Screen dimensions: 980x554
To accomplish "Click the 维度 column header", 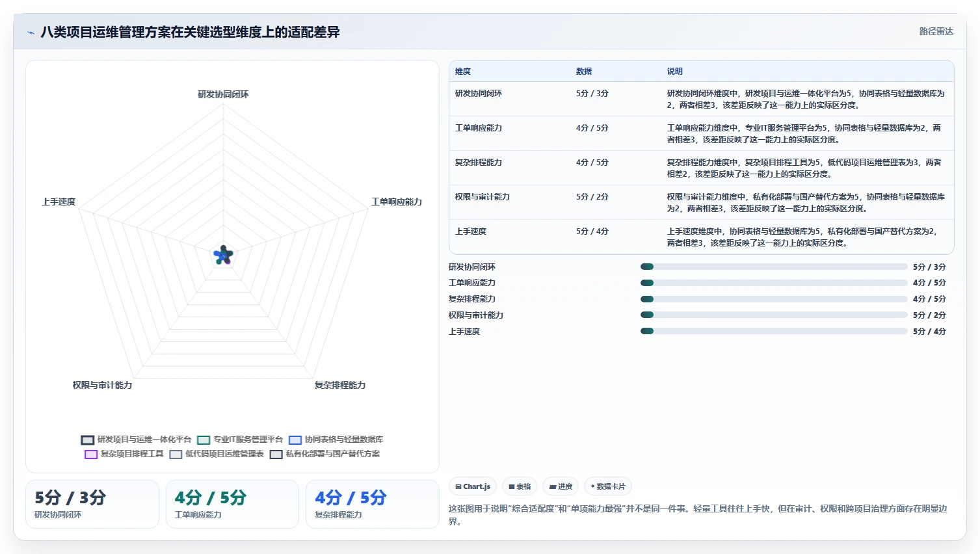I will 463,72.
